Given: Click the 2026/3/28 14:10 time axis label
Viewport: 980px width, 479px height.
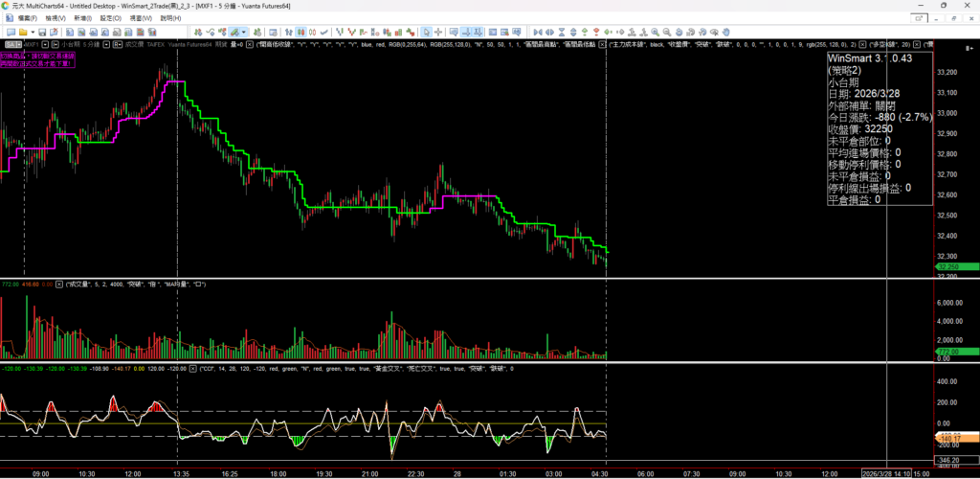Looking at the screenshot, I should pos(887,473).
